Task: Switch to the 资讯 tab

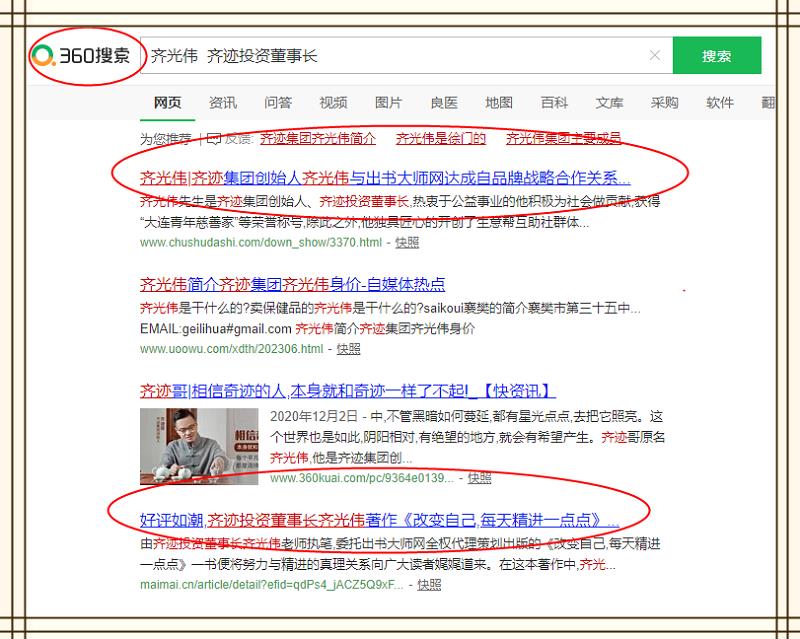Action: [223, 103]
